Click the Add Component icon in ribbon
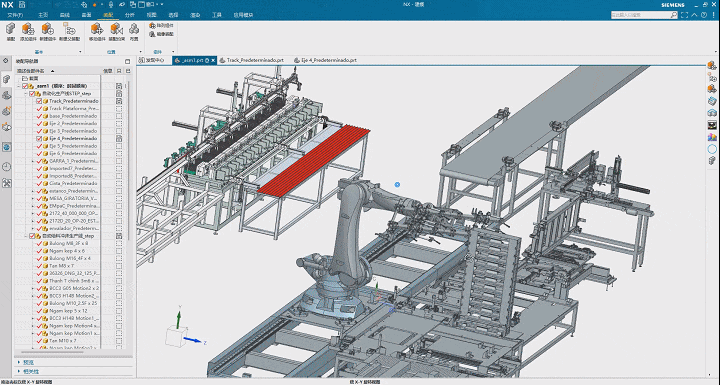The width and height of the screenshot is (720, 385). [x=28, y=29]
